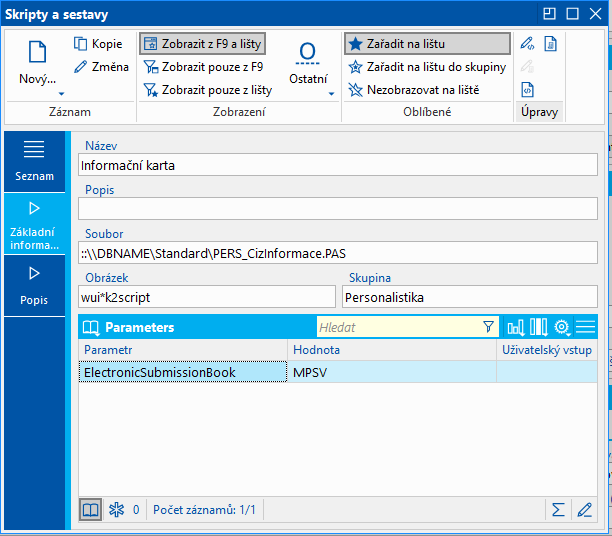Select Zobrazit pouze z F9

click(203, 67)
